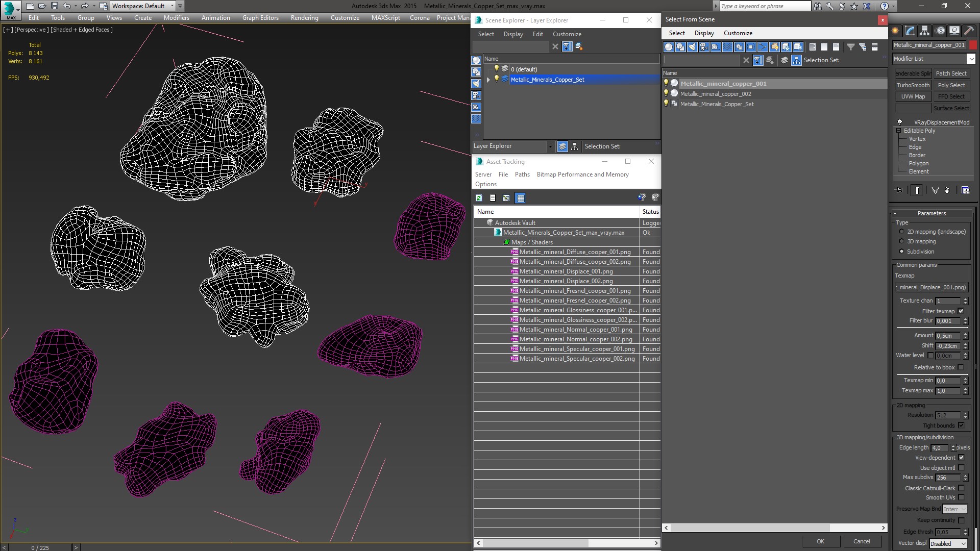Image resolution: width=980 pixels, height=551 pixels.
Task: Click the New Scene toolbar icon
Action: pyautogui.click(x=30, y=6)
